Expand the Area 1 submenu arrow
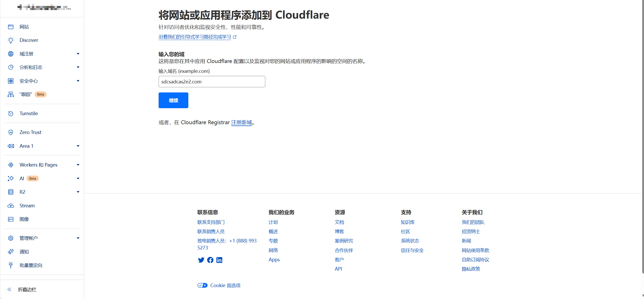 (78, 146)
